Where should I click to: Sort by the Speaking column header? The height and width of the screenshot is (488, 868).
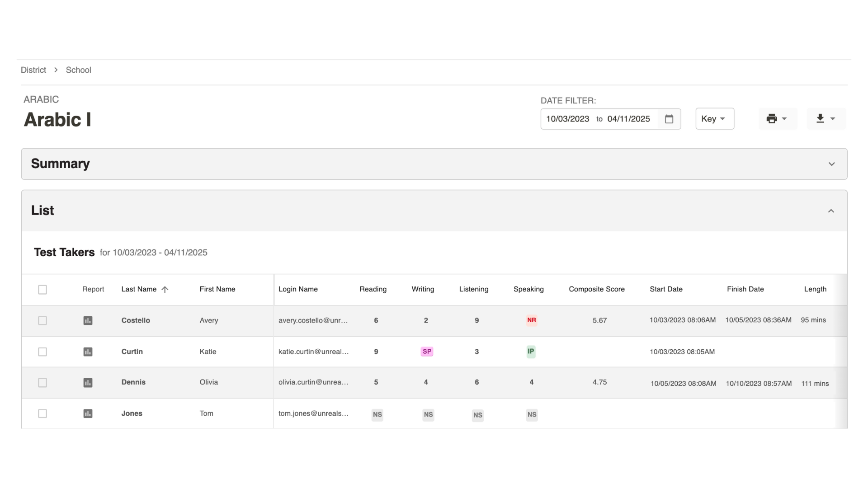tap(528, 289)
